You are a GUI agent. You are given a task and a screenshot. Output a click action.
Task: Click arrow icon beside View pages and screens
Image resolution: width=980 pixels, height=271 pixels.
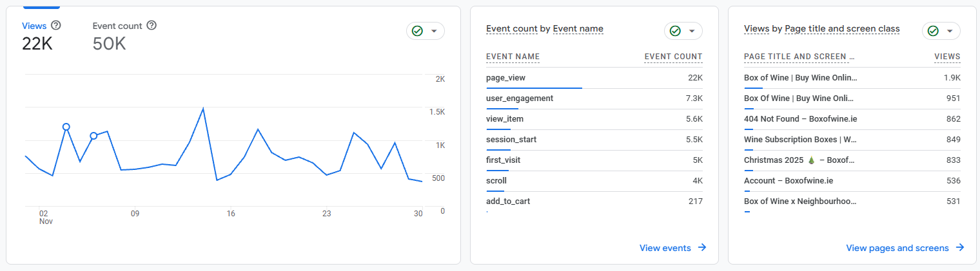(x=960, y=248)
